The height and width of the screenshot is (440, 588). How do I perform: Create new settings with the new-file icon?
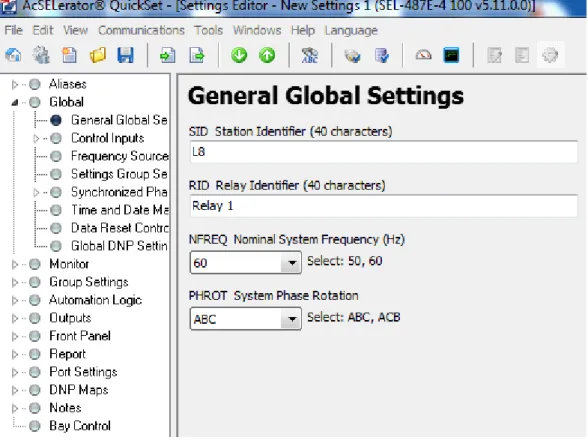click(x=69, y=56)
